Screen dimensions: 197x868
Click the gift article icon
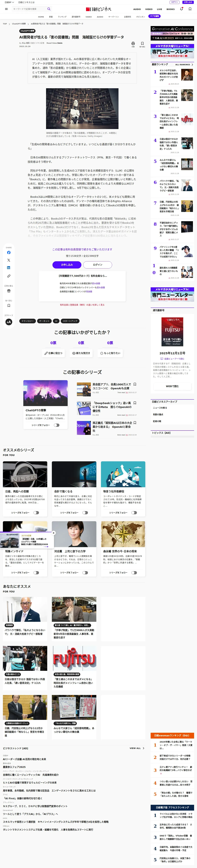pyautogui.click(x=9, y=291)
